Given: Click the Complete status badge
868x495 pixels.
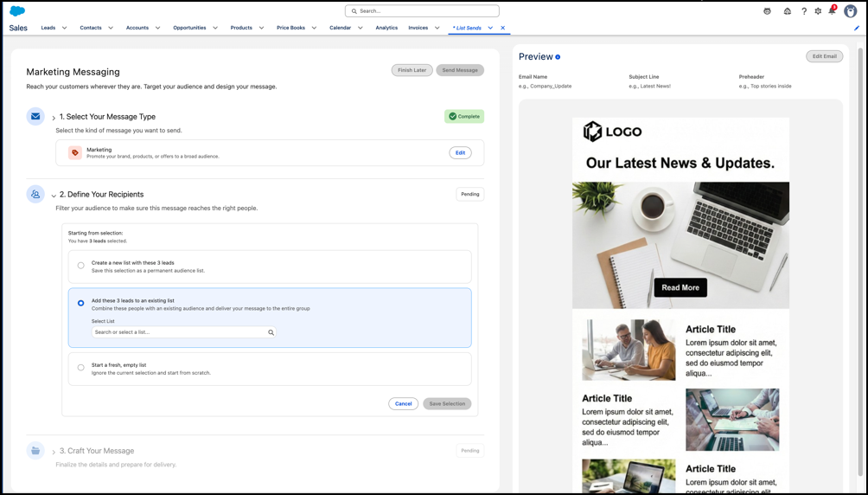Looking at the screenshot, I should click(464, 117).
